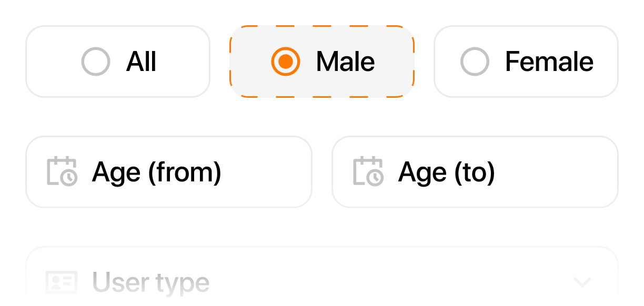Click the faded "User type" label text
Screen dimensions: 644x306
(151, 283)
